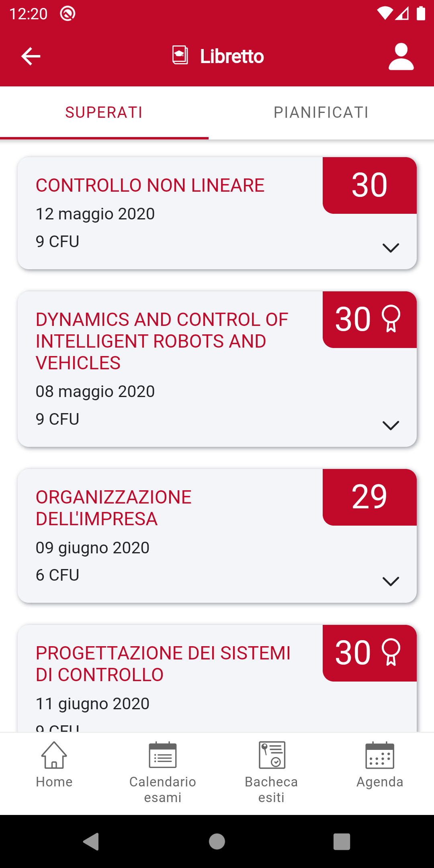
Task: Select the Superati tab
Action: point(104,113)
